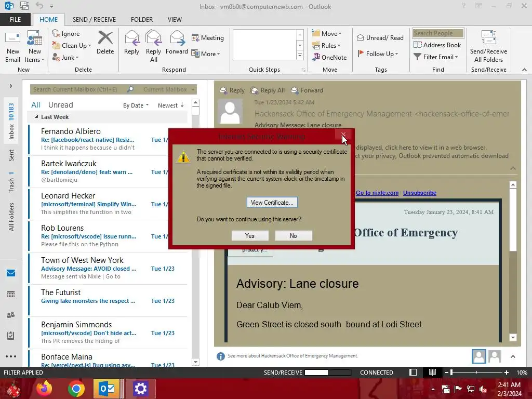The width and height of the screenshot is (532, 399).
Task: Click reading pane Reply All
Action: (268, 90)
